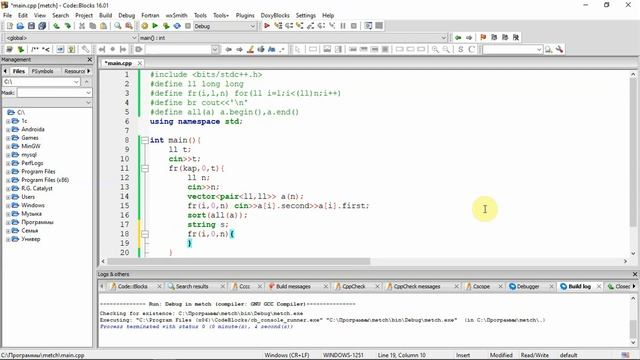Click the Save file icon
Image resolution: width=640 pixels, height=360 pixels.
click(31, 26)
